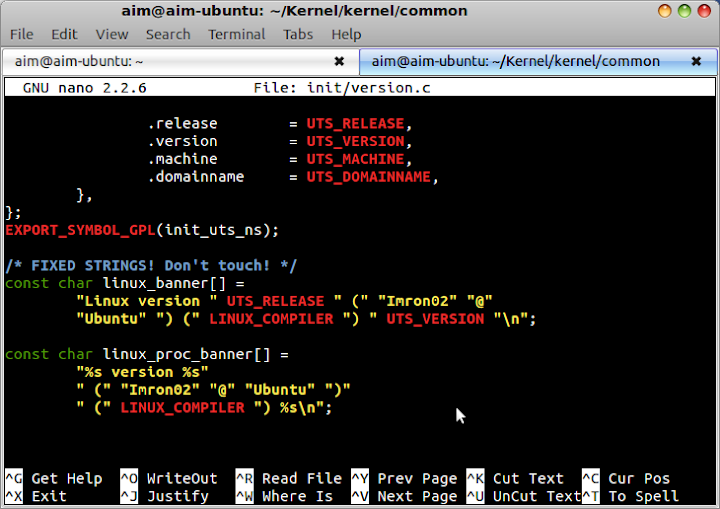720x509 pixels.
Task: Minimize the terminal window
Action: [x=663, y=11]
